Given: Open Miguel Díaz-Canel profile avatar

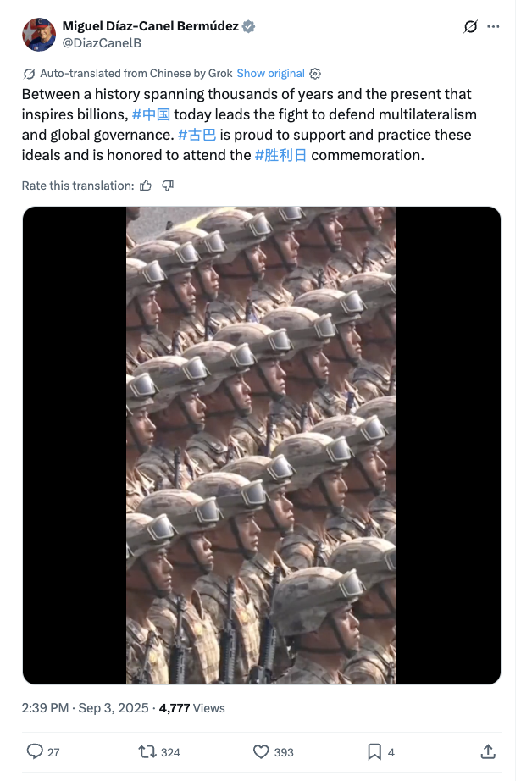Looking at the screenshot, I should [39, 35].
